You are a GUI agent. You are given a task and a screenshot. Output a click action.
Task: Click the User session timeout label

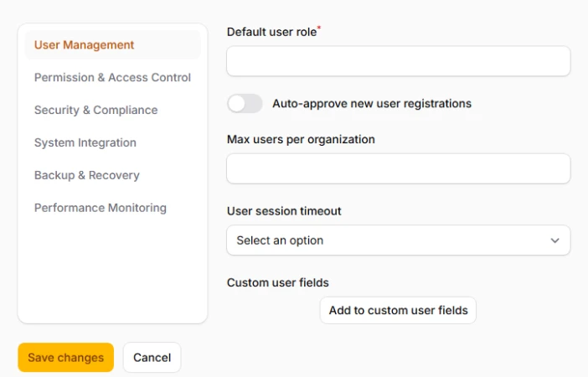(284, 211)
